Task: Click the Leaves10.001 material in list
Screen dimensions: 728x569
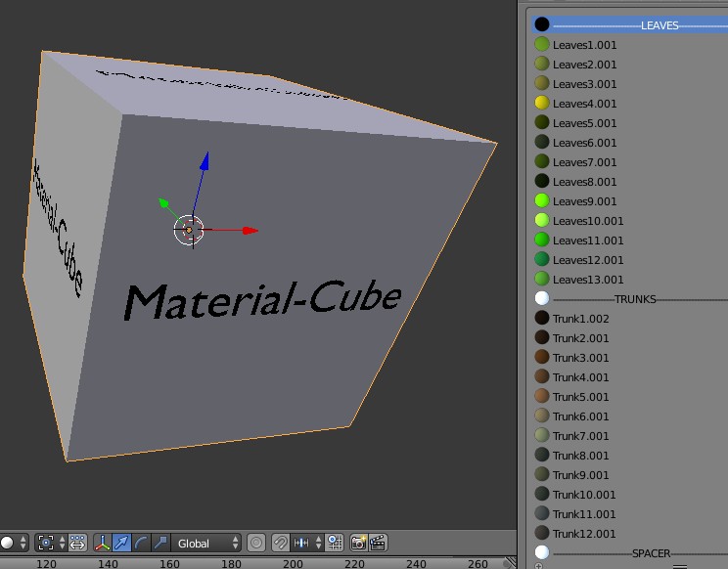Action: coord(587,221)
